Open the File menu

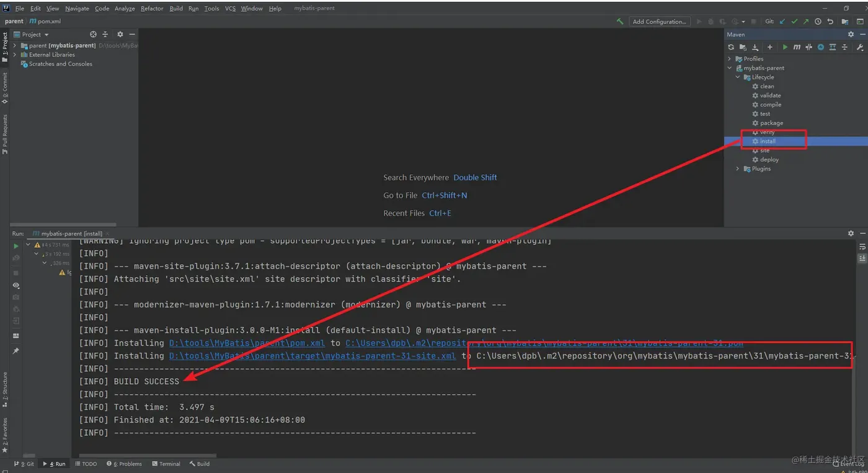pos(19,9)
